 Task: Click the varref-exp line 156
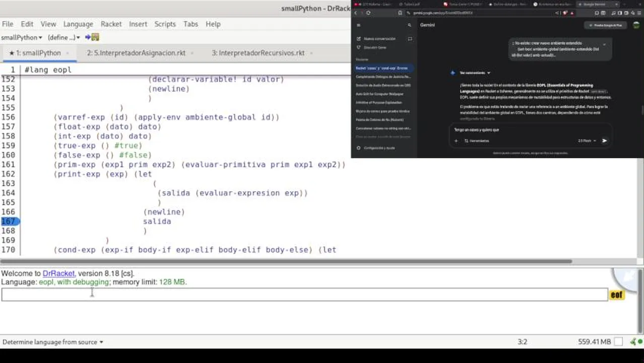point(166,117)
